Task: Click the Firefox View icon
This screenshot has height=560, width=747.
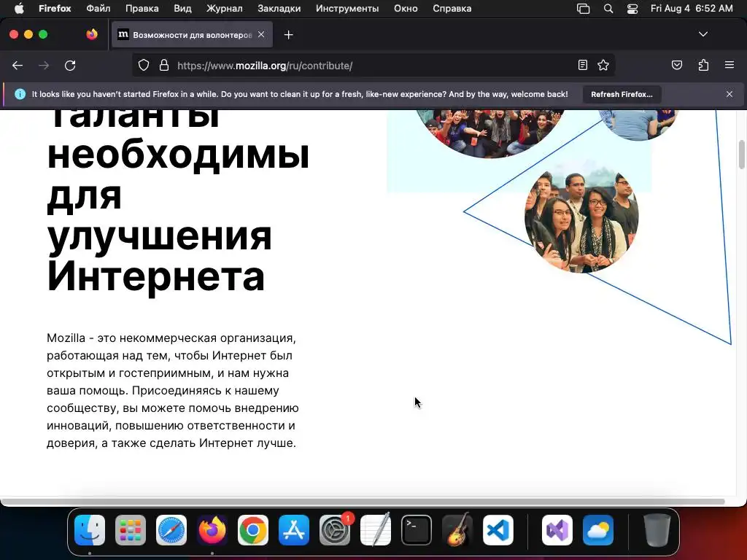Action: point(92,34)
